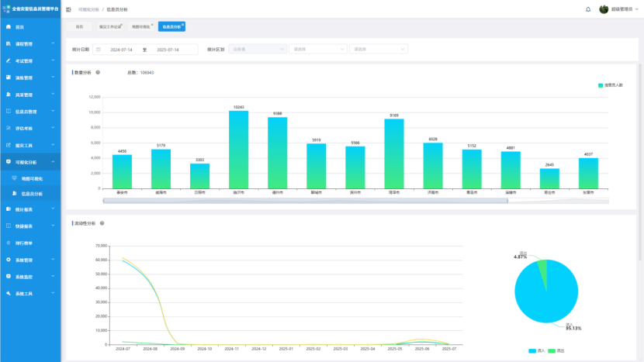Click the 系统工具 wrench icon
The image size is (644, 362).
coord(9,294)
